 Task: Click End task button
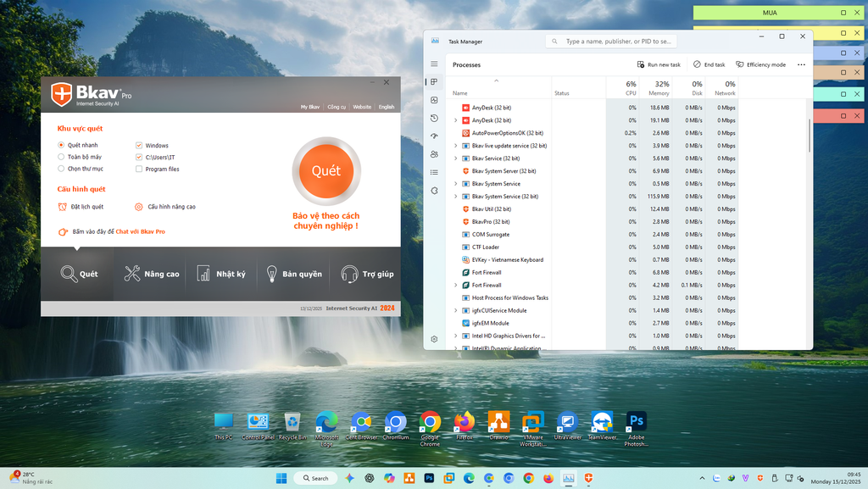[x=709, y=64]
